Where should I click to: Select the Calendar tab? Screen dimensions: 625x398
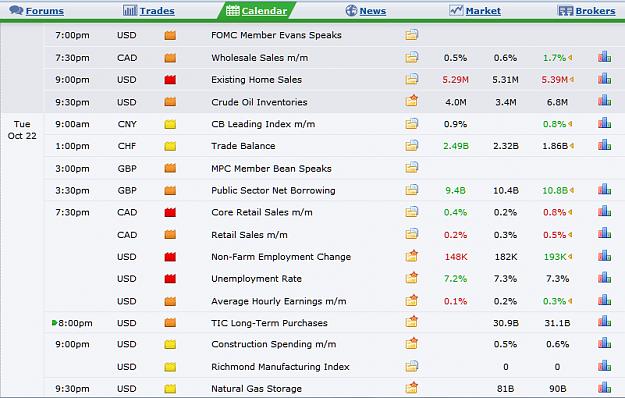(256, 11)
